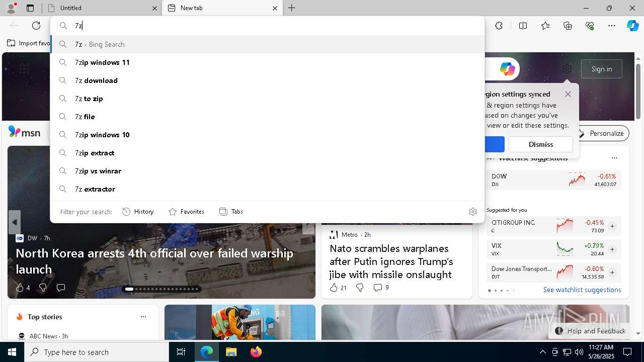Select suggestion '7zip vs winrar'
This screenshot has height=362, width=644.
click(267, 171)
